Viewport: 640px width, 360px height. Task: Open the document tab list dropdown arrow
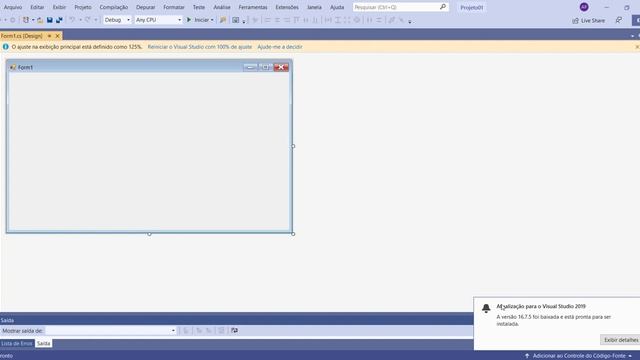(632, 36)
